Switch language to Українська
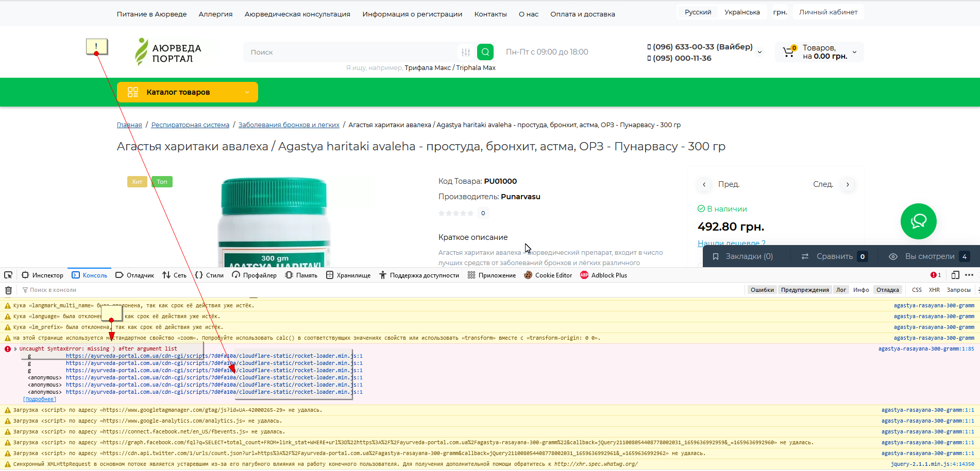 [742, 12]
